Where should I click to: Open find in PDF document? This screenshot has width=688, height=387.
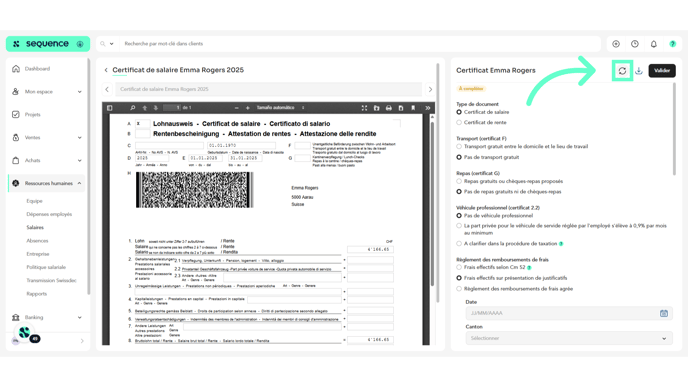click(x=133, y=108)
